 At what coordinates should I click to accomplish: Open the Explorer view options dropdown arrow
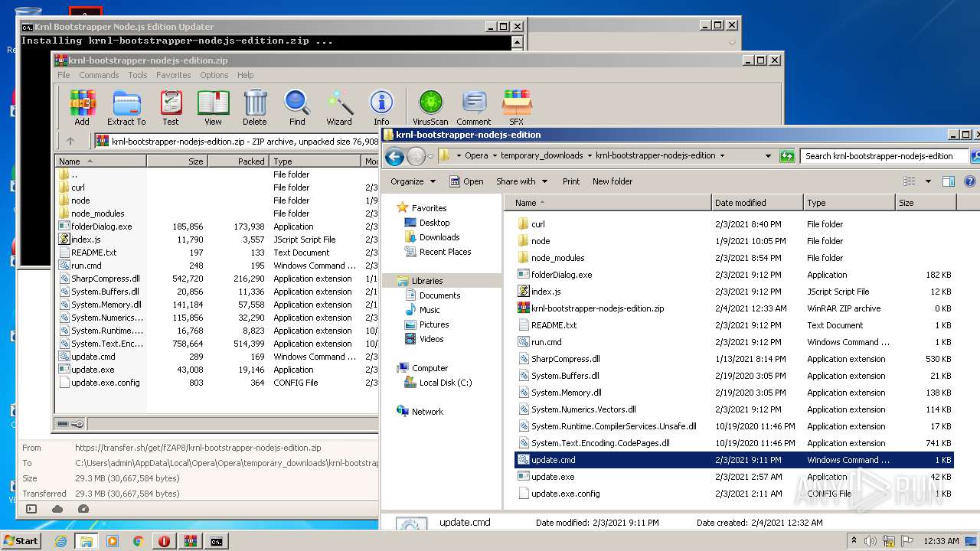click(928, 181)
